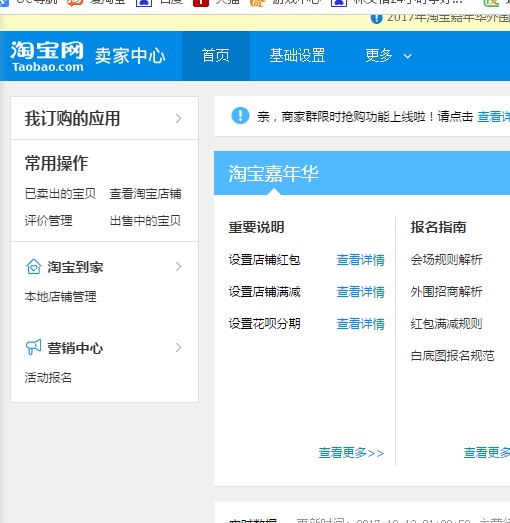This screenshot has height=523, width=510.
Task: Expand the 更多 dropdown menu
Action: click(x=389, y=55)
